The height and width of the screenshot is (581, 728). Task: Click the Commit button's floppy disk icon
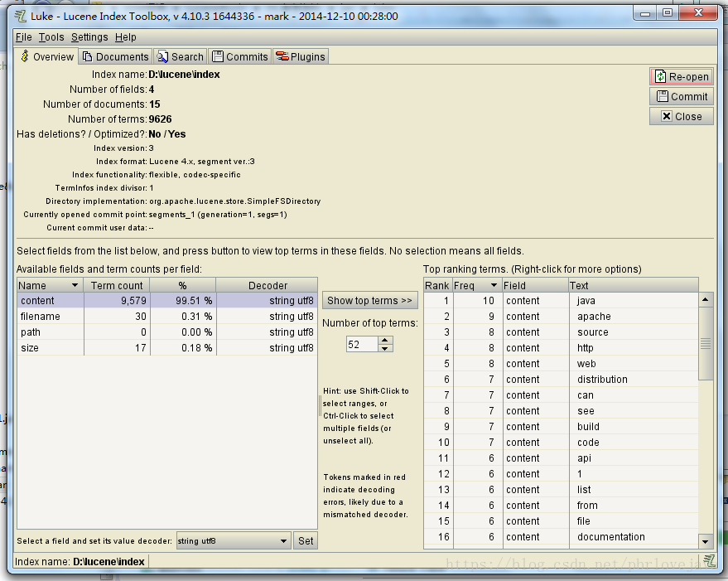[662, 96]
